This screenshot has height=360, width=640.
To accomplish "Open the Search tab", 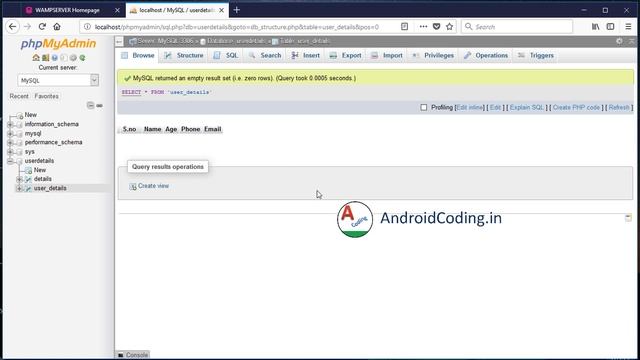I will pyautogui.click(x=265, y=56).
